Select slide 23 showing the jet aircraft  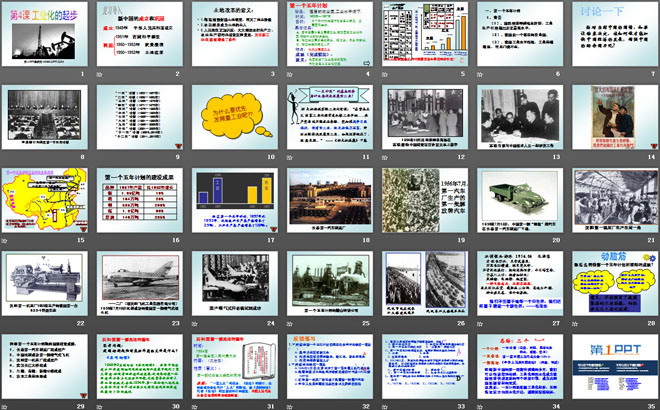click(141, 283)
